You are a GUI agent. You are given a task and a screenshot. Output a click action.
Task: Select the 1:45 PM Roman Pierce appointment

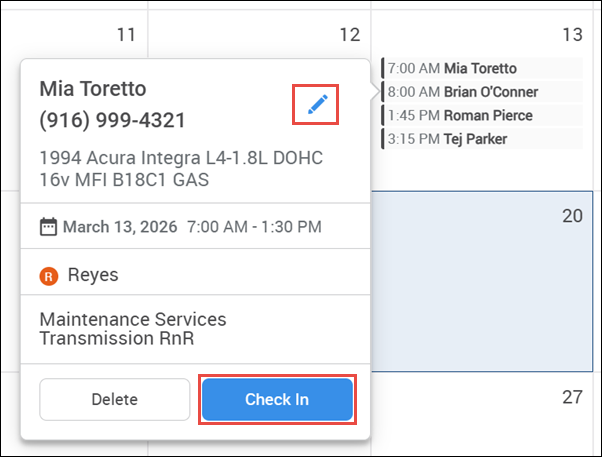(x=481, y=115)
